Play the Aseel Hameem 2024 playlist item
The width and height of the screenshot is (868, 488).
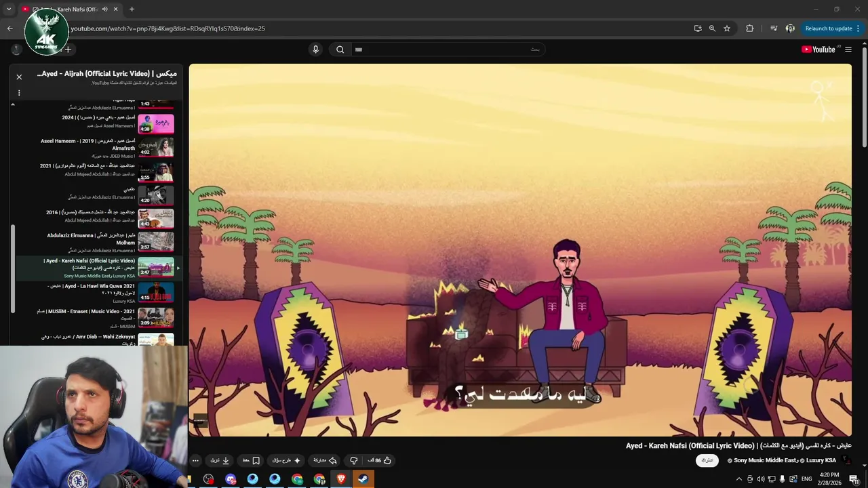click(98, 123)
